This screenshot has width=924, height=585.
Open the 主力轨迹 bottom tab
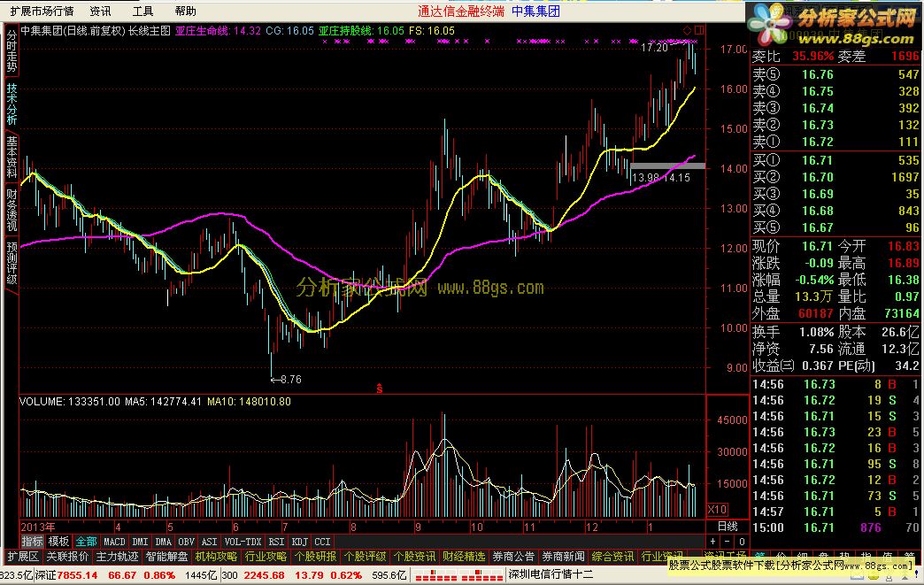[117, 556]
